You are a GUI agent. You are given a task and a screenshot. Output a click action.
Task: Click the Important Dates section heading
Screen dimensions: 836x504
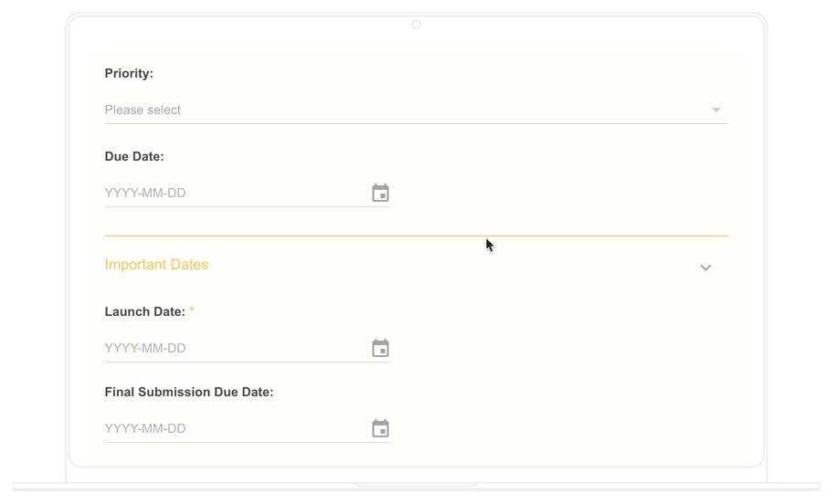pos(156,264)
